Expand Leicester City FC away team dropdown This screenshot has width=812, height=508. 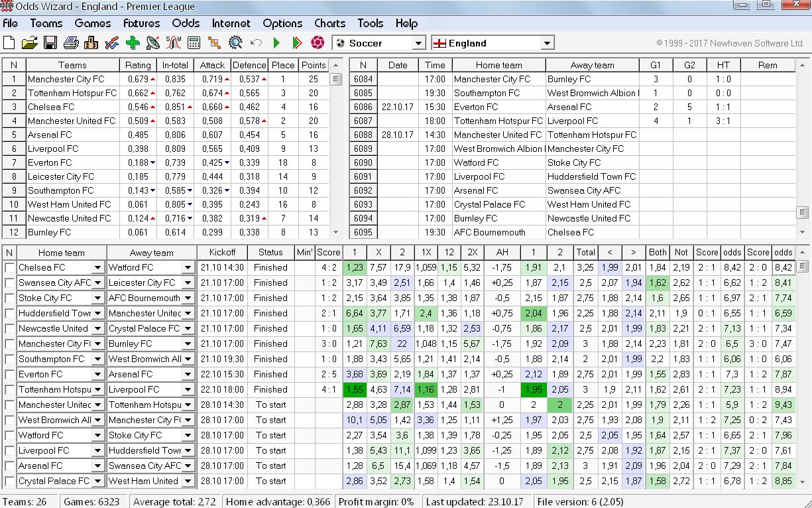coord(188,283)
